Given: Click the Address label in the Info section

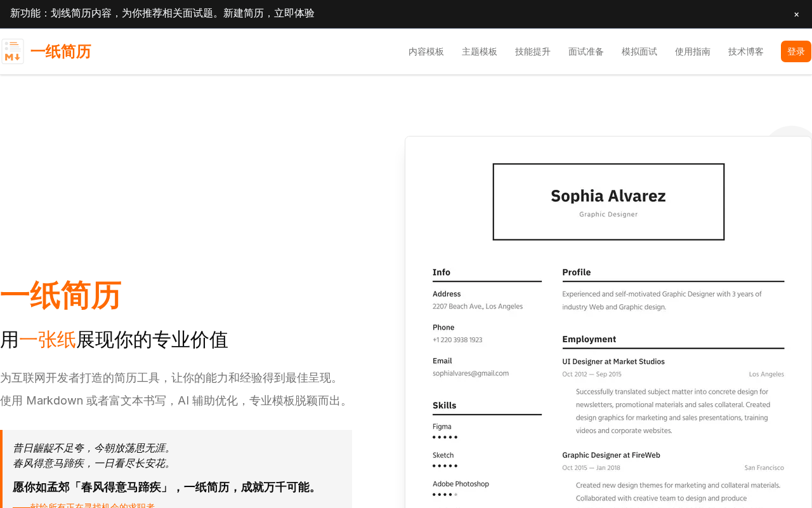Looking at the screenshot, I should (x=447, y=294).
